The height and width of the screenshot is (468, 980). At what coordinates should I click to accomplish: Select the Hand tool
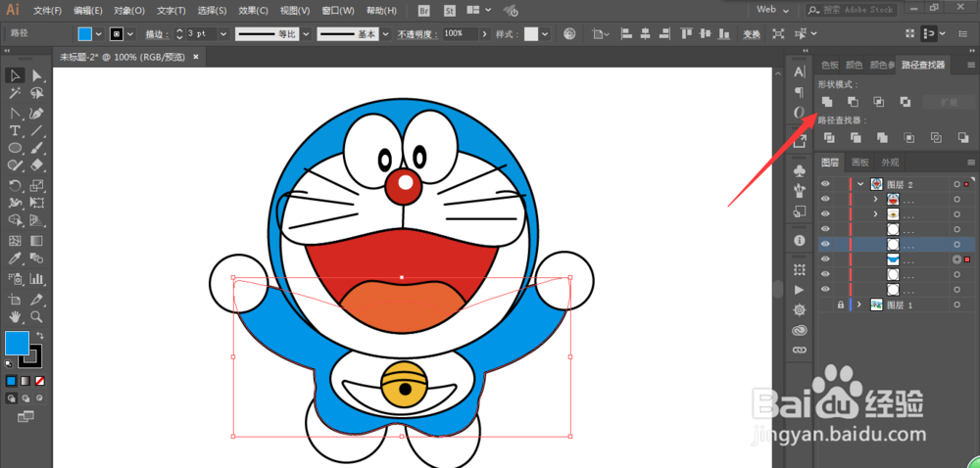(15, 316)
